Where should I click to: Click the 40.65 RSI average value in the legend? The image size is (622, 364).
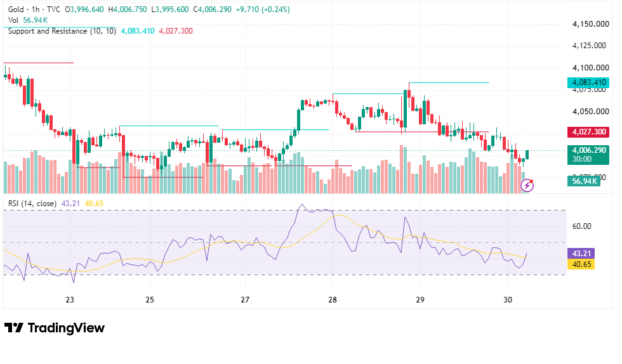(x=94, y=204)
